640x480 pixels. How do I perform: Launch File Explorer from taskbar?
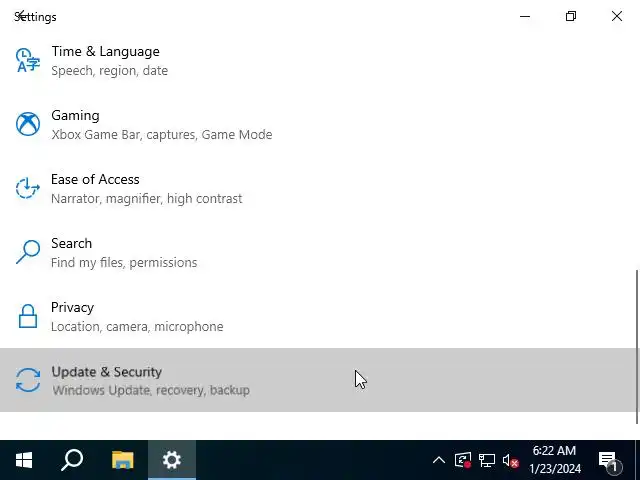tap(122, 460)
